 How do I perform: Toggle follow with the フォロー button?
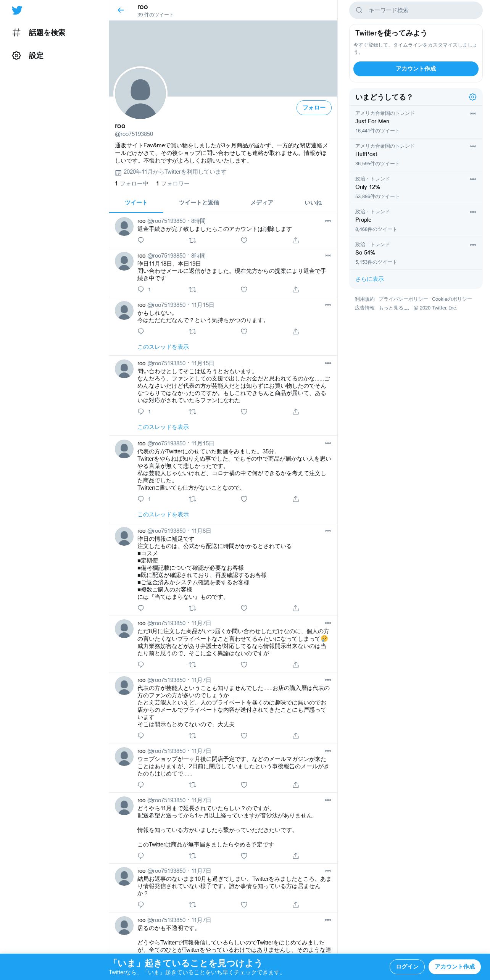[314, 108]
